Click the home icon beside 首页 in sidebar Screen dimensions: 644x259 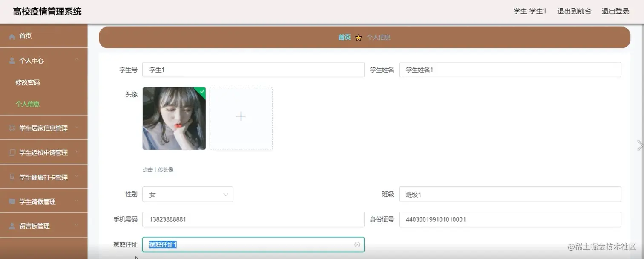[12, 36]
